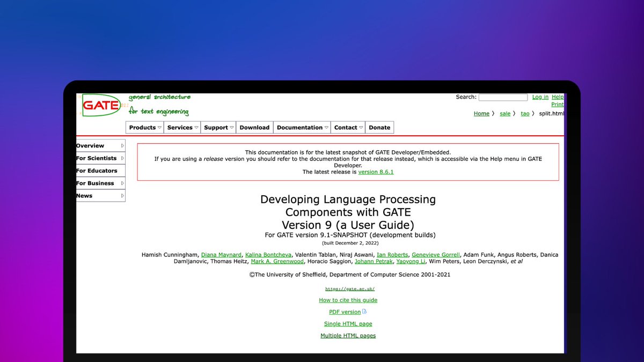Open the Donate page
Screen dimensions: 644x362
(379, 128)
